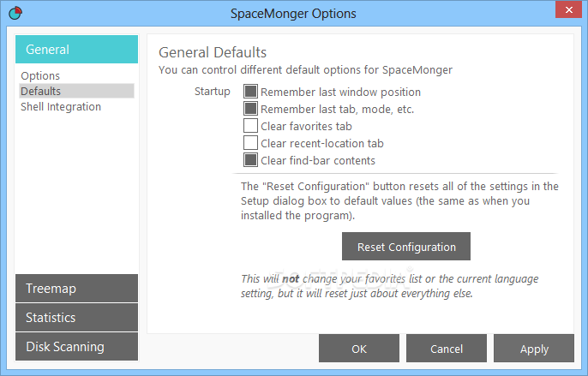This screenshot has width=588, height=376.
Task: Click the 'Remember last window position' label
Action: pyautogui.click(x=340, y=93)
